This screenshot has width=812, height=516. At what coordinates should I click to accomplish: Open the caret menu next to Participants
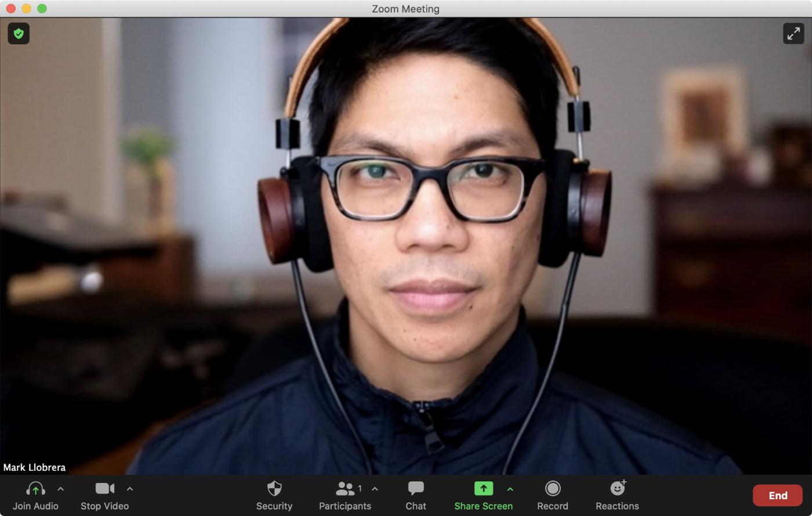375,489
